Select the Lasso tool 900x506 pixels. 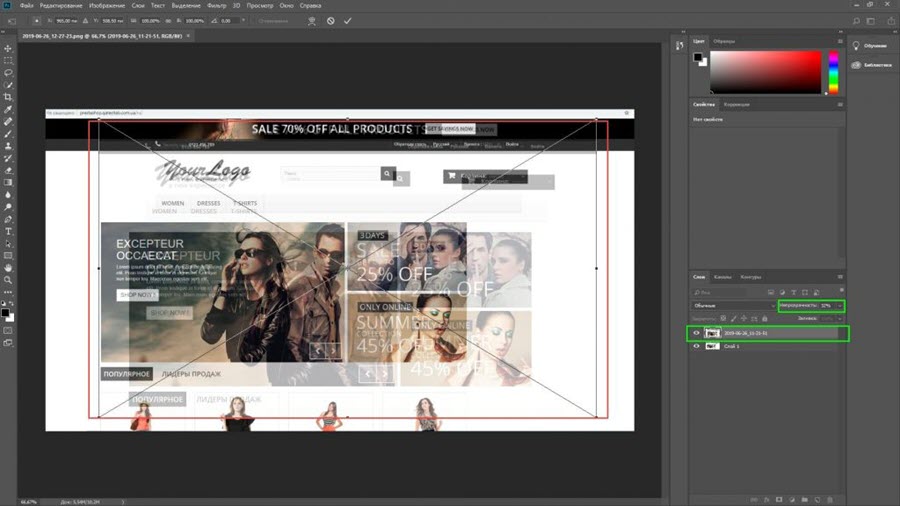coord(8,73)
